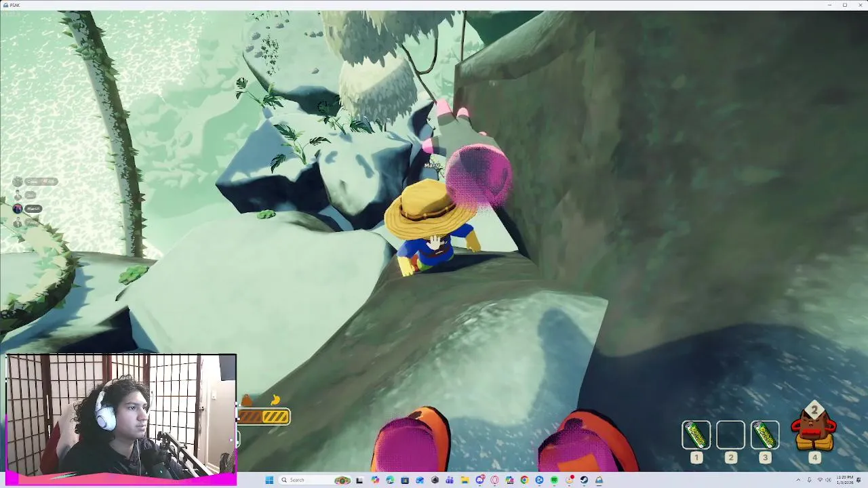Open the clock and date flyout

pos(845,480)
